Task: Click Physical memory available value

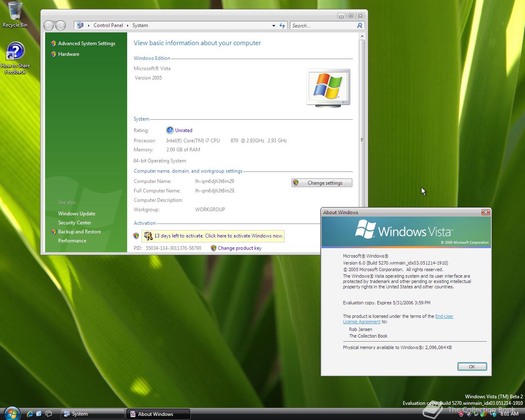Action: [438, 347]
